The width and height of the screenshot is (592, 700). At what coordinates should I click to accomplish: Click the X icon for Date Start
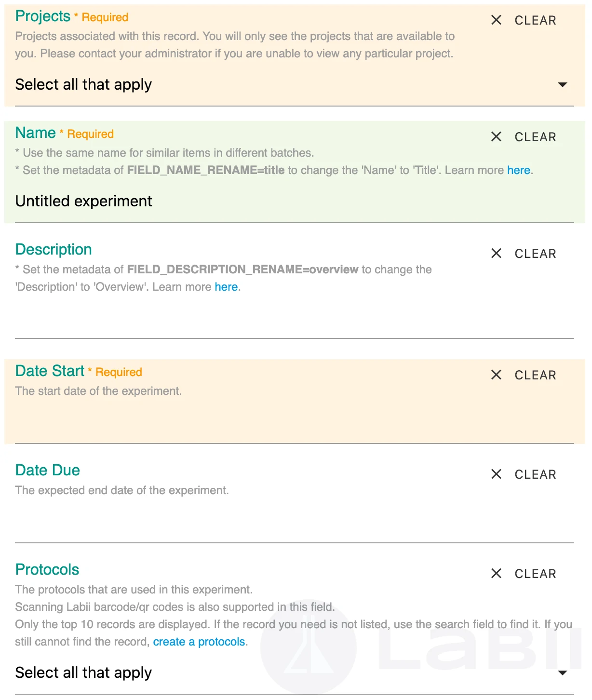point(496,375)
